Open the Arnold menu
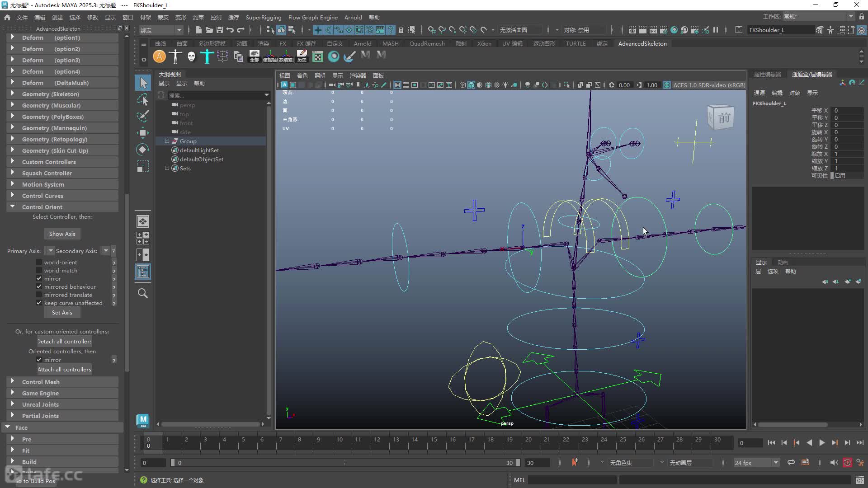This screenshot has height=488, width=868. point(353,17)
